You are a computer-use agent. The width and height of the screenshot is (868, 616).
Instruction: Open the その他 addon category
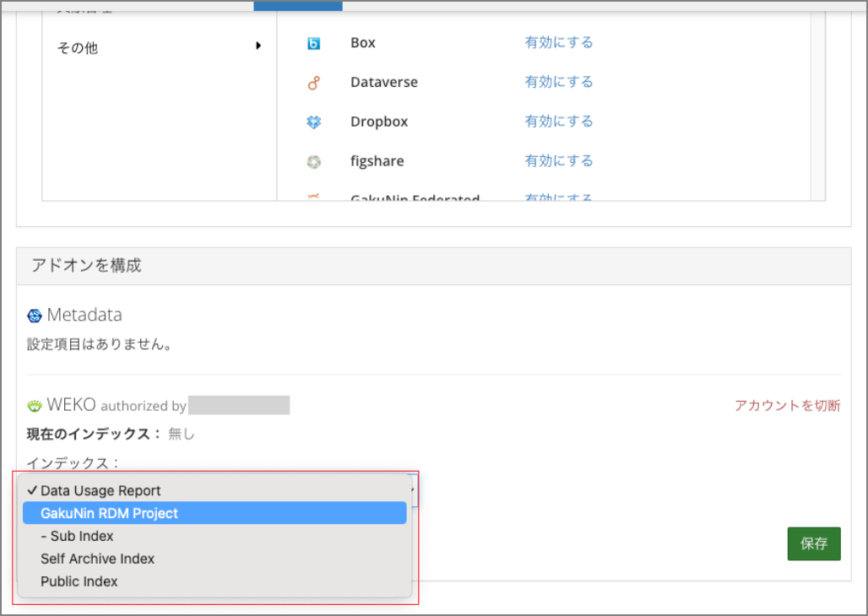[78, 48]
